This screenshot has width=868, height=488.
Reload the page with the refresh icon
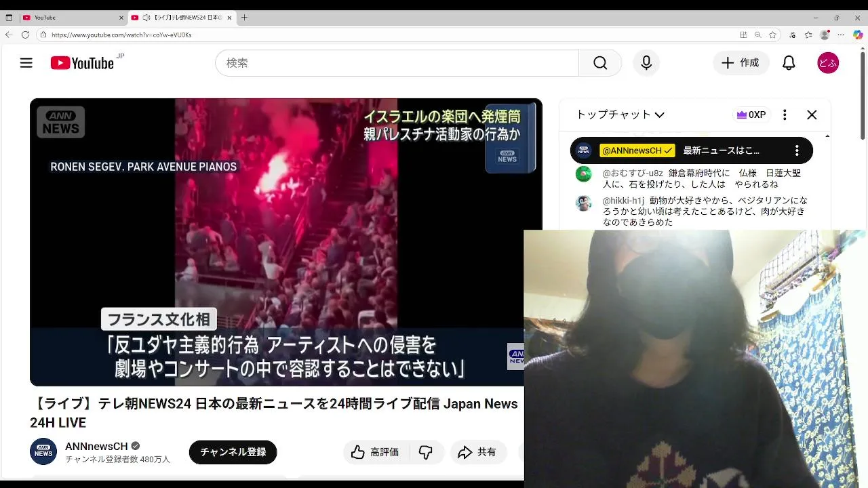(x=25, y=35)
